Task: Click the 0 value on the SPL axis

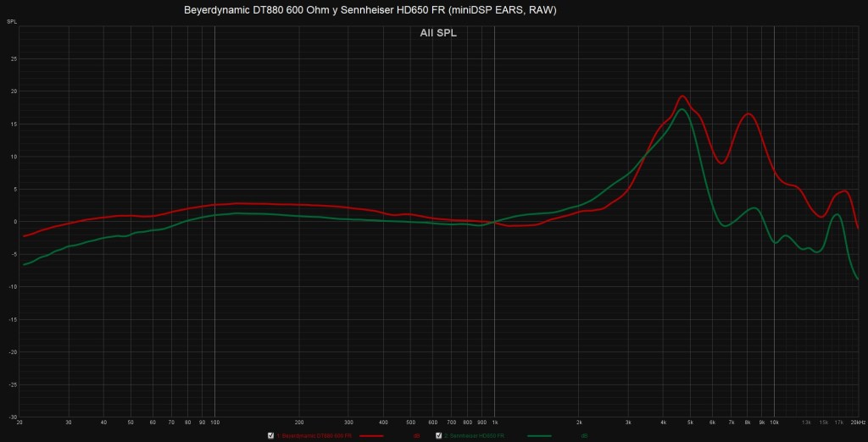Action: (x=14, y=222)
